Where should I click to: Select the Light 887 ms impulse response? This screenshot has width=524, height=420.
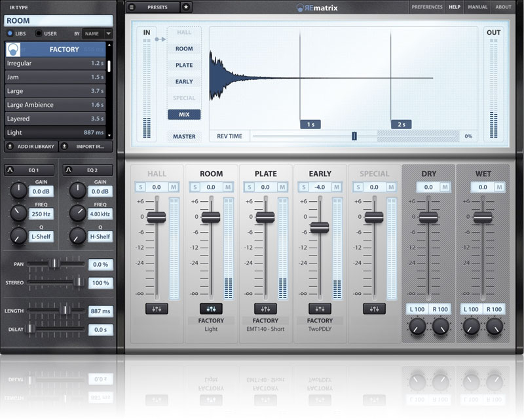pos(55,132)
